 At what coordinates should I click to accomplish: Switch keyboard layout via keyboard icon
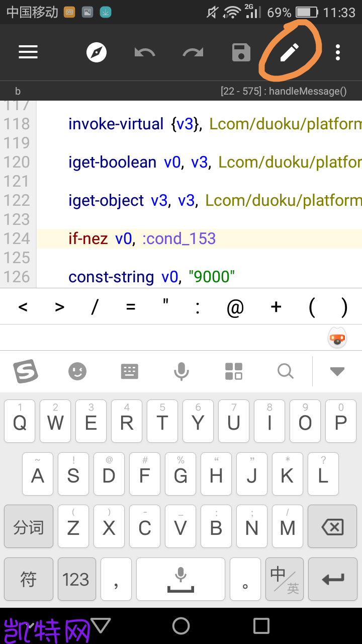(129, 372)
